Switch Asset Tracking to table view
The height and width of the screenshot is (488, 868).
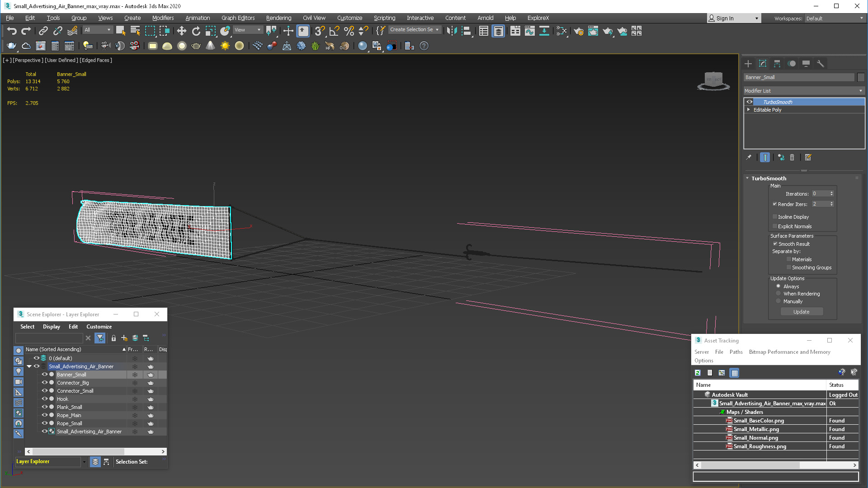coord(735,373)
